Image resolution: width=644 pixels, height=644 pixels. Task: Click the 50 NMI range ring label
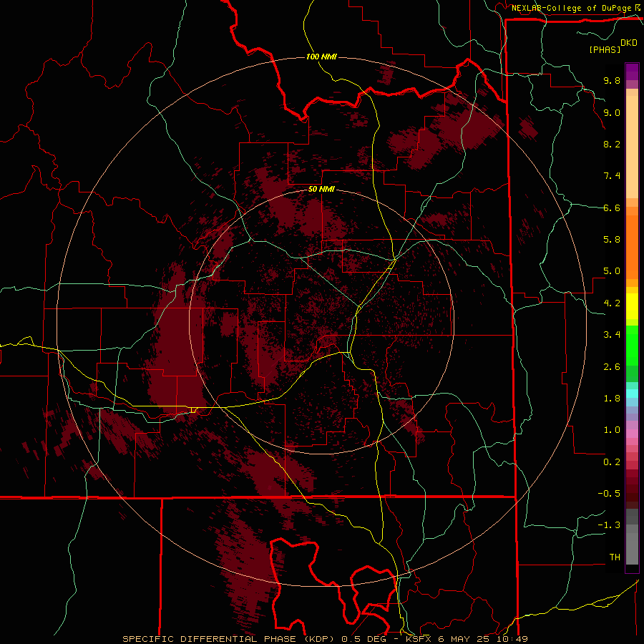321,189
